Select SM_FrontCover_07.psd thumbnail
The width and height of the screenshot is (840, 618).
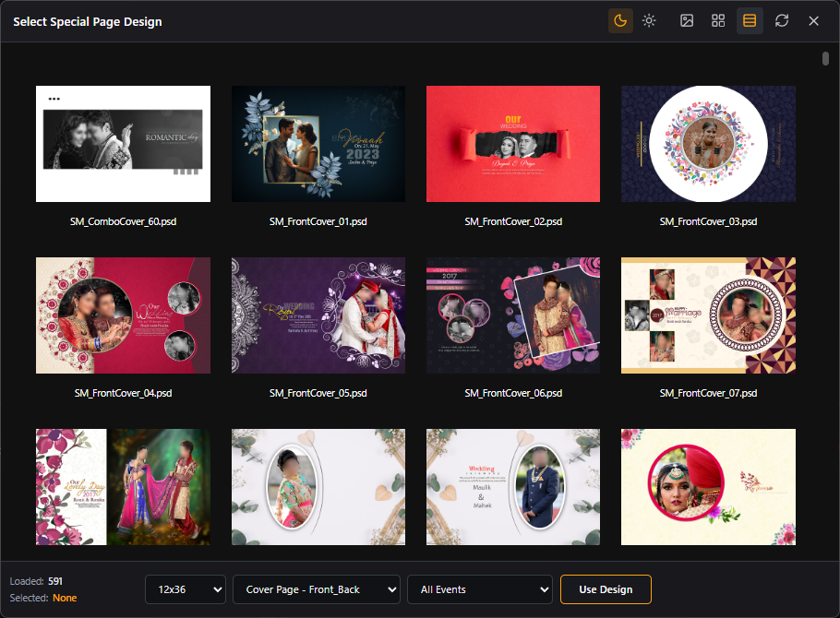(708, 315)
